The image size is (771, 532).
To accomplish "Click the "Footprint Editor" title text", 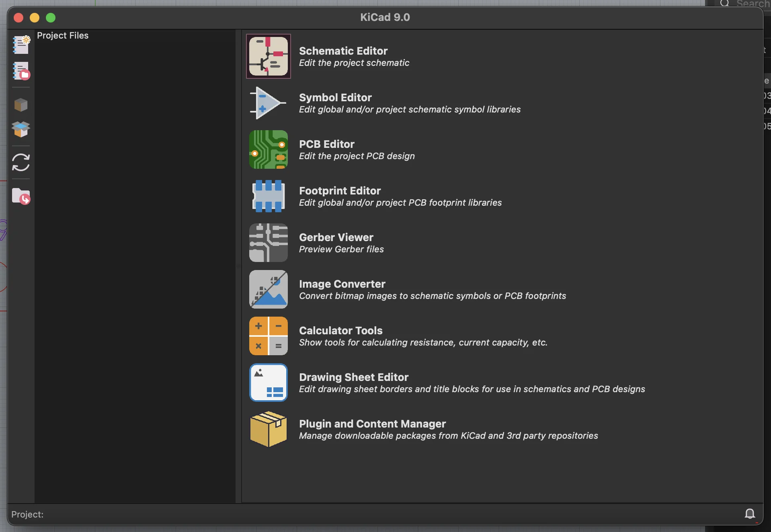I will click(x=340, y=190).
